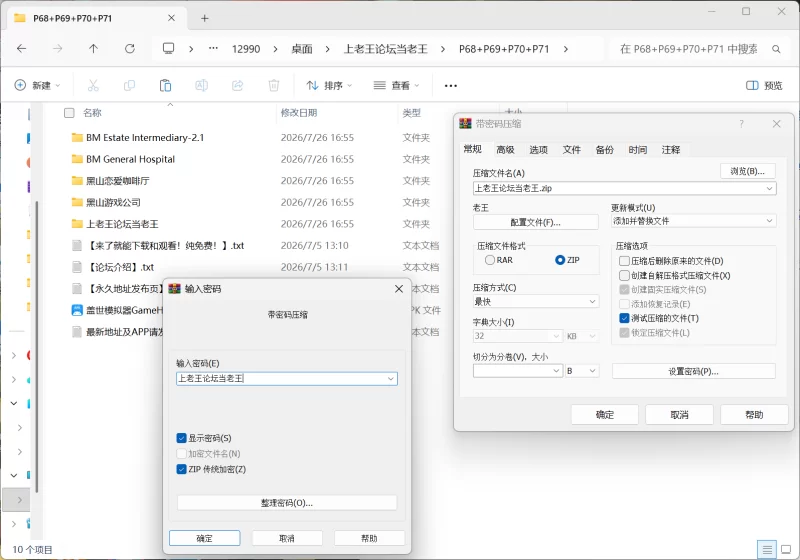The image size is (800, 560).
Task: Open the see more ellipsis menu
Action: click(x=451, y=86)
